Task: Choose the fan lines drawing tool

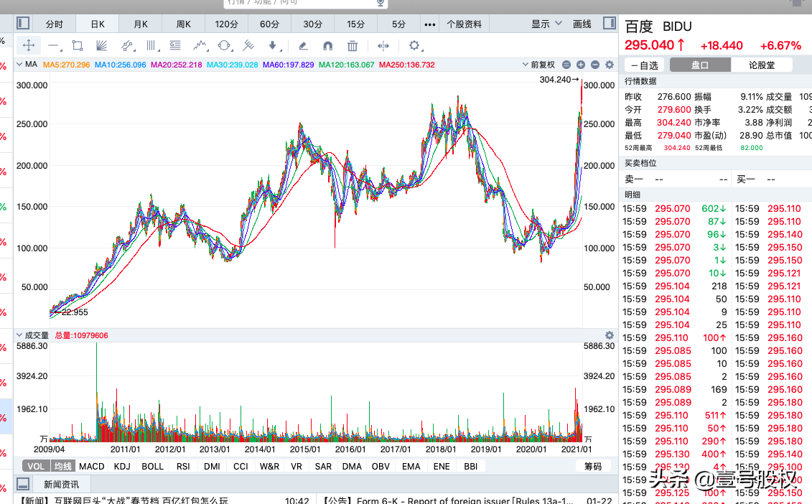Action: pos(102,46)
